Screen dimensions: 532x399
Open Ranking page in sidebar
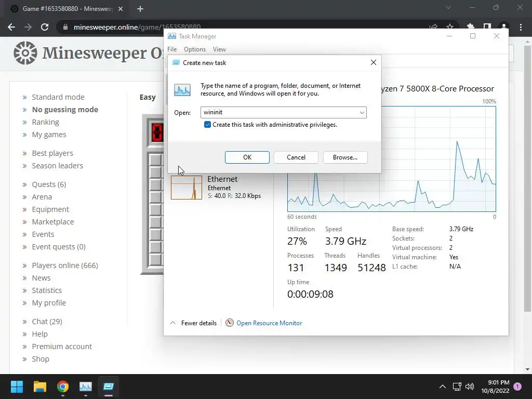(46, 122)
